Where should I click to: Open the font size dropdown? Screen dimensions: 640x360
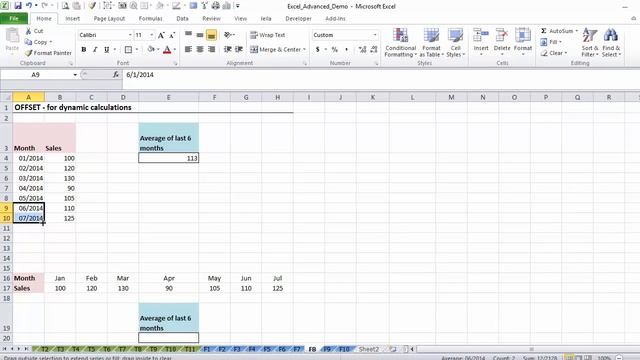coord(152,35)
